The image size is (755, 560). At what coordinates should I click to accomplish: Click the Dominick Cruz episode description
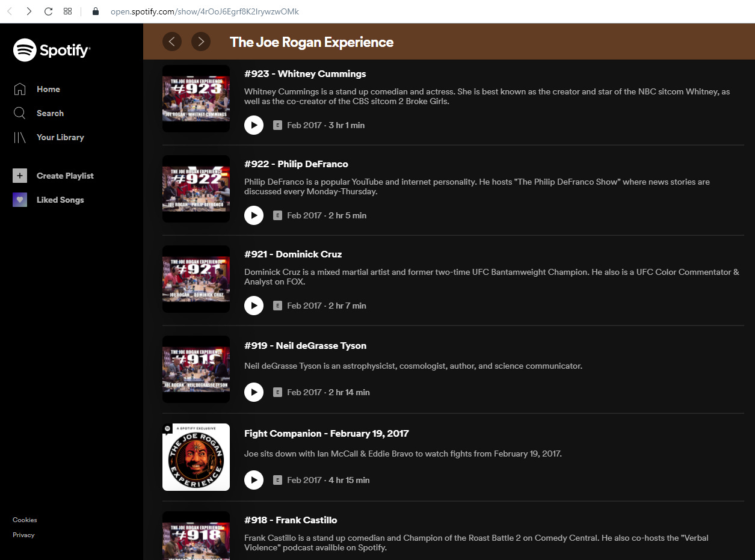[x=492, y=277]
